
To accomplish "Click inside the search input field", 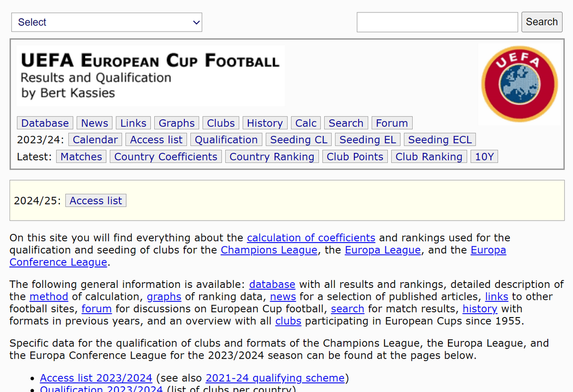I will click(437, 22).
